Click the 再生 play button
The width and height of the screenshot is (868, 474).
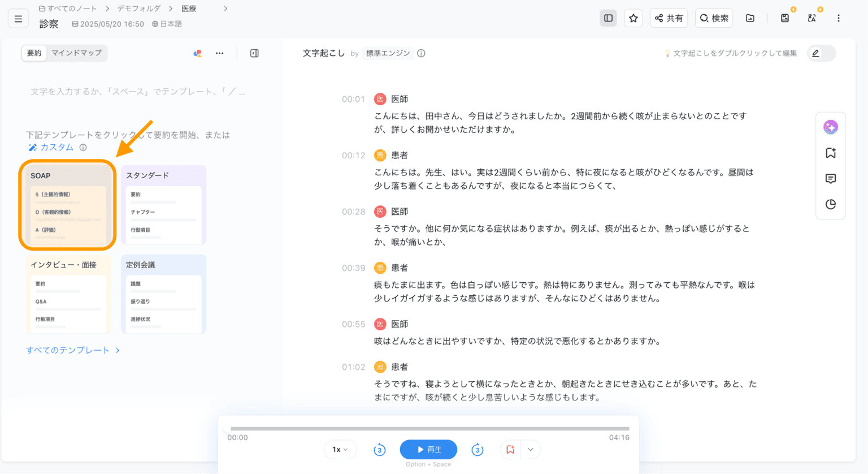coord(428,450)
